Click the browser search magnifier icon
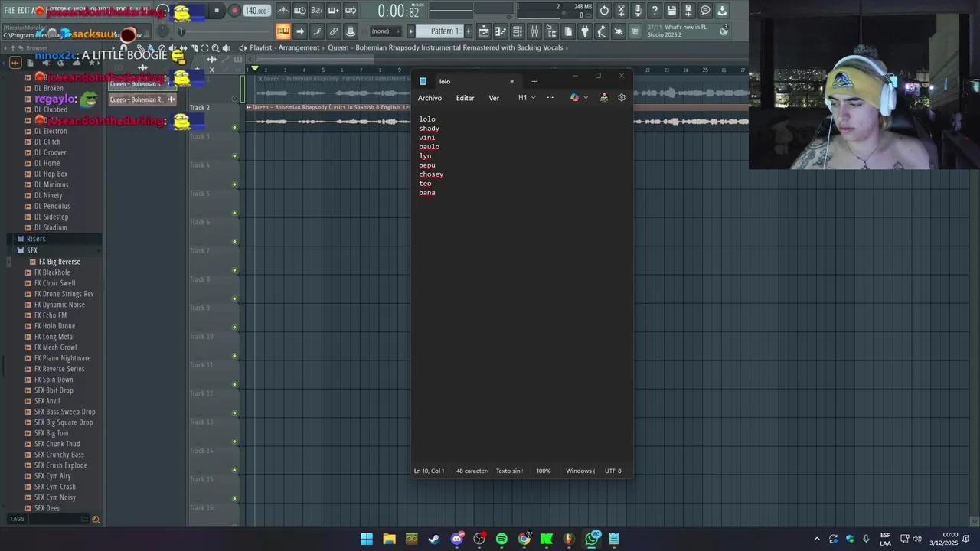Screen dimensions: 980x551 [x=96, y=520]
